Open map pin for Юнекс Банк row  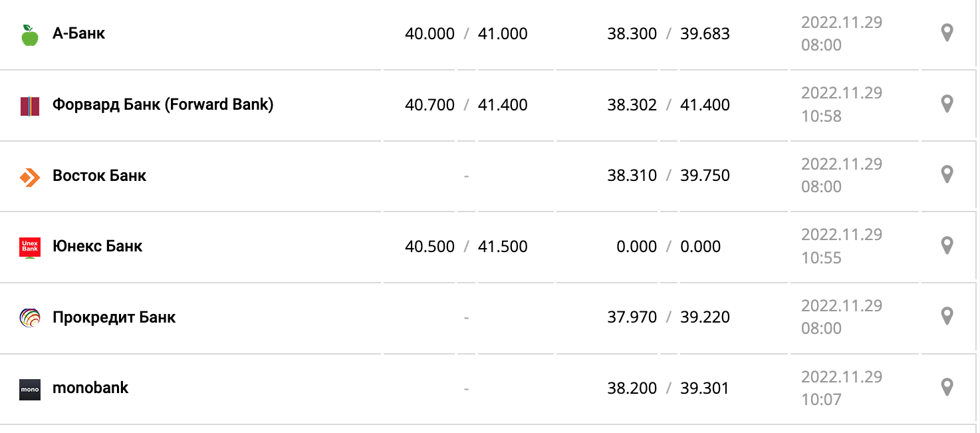click(947, 245)
